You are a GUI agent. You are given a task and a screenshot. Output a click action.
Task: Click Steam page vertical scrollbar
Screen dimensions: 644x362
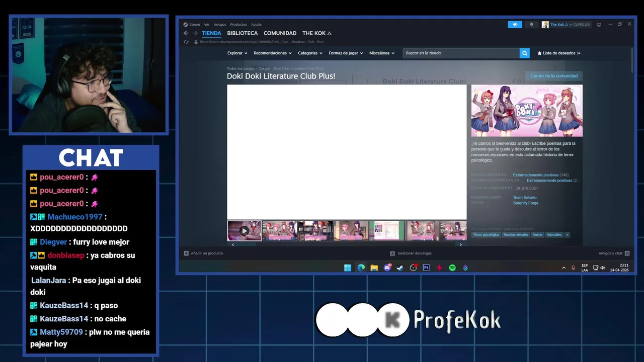(x=632, y=60)
